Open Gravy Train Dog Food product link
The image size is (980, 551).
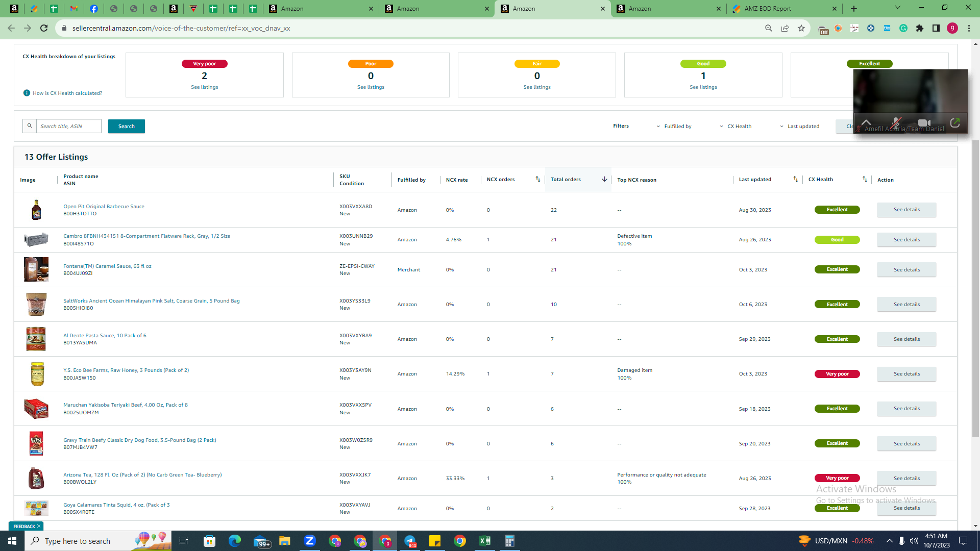[x=140, y=440]
